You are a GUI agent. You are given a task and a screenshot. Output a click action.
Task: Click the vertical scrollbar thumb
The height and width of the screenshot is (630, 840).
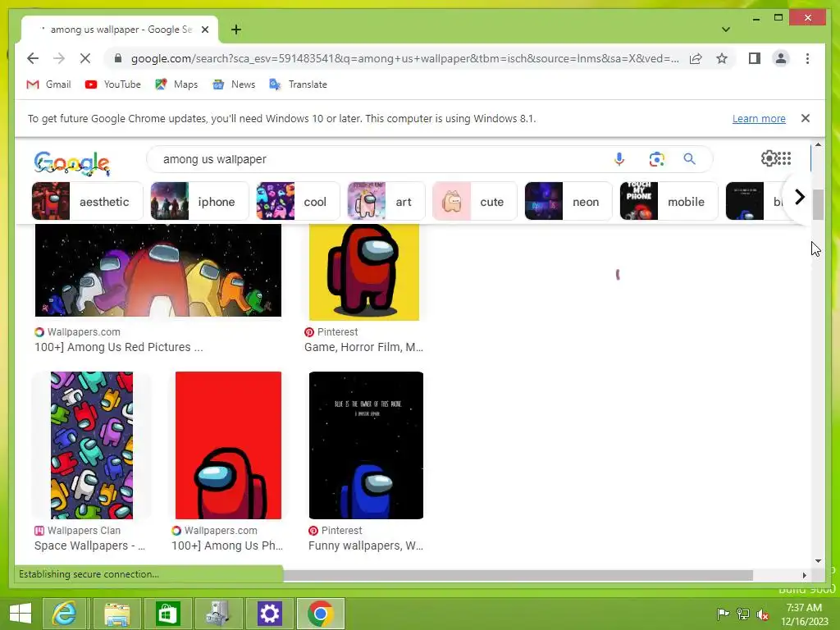click(818, 204)
